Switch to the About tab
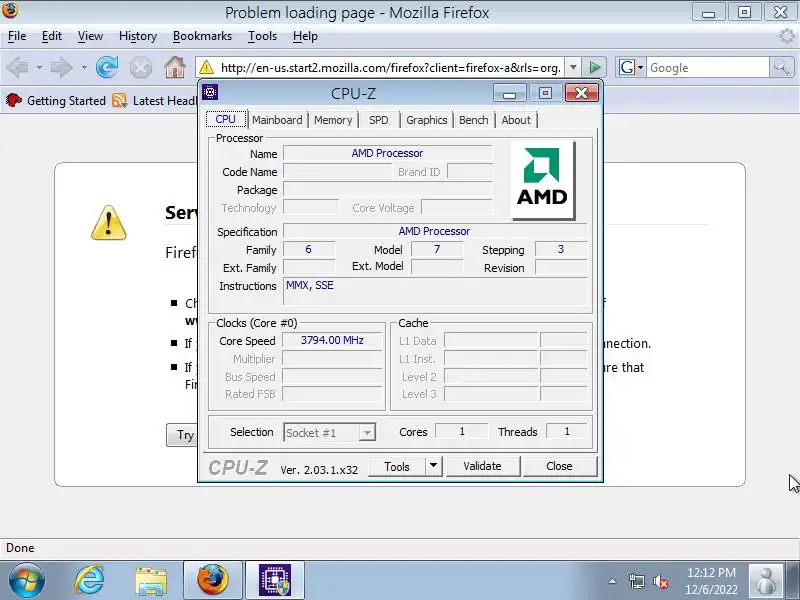This screenshot has height=600, width=800. (x=516, y=120)
